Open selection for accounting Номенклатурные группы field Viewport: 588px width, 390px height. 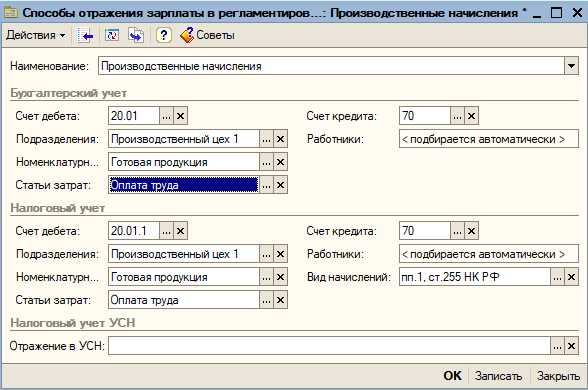coord(266,162)
